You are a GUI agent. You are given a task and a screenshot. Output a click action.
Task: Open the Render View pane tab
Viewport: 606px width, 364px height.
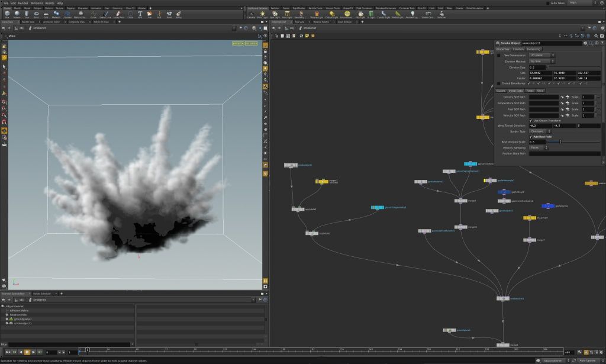(x=28, y=22)
